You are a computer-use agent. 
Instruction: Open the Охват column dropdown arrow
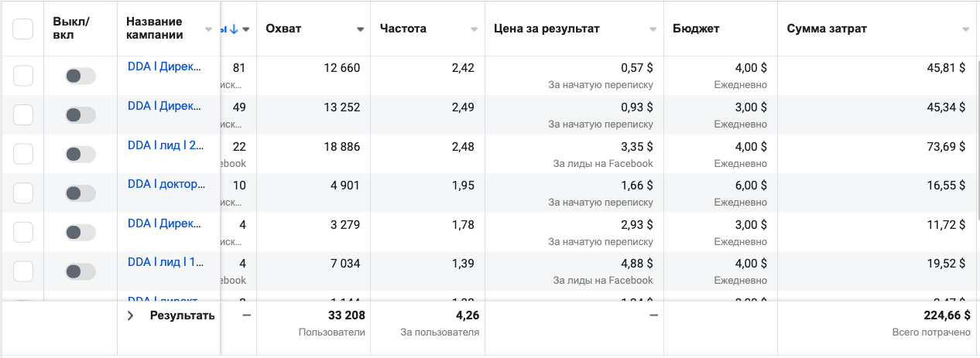[x=360, y=29]
